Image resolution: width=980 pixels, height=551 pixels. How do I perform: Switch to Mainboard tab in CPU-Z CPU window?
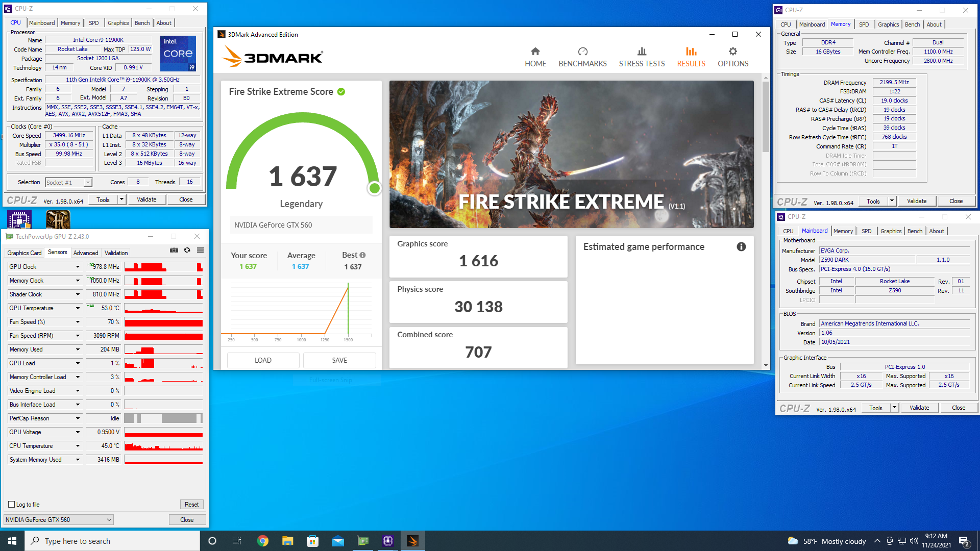(41, 23)
